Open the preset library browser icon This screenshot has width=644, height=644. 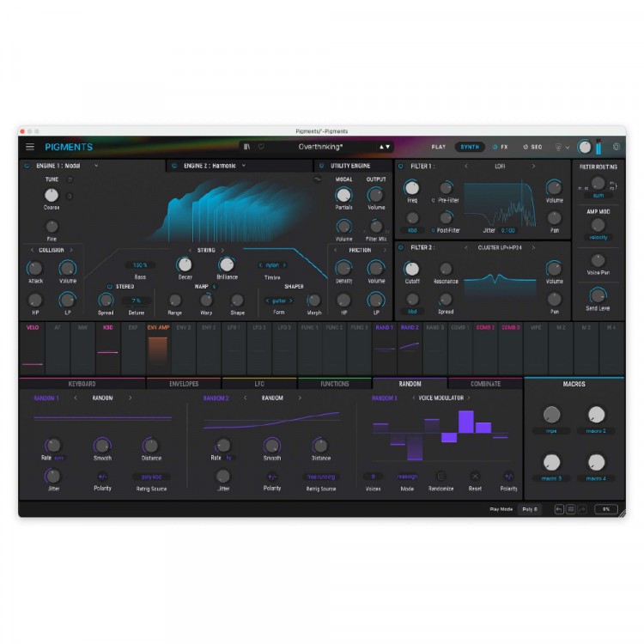tap(246, 147)
